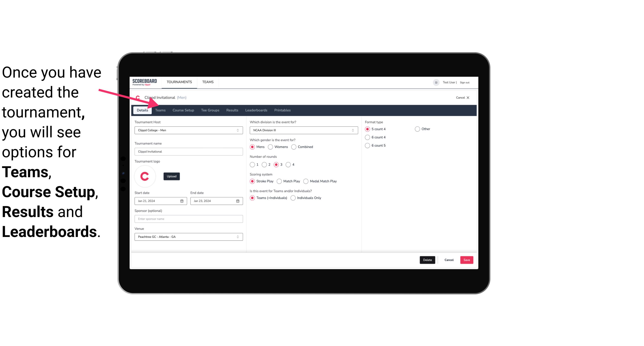Image resolution: width=644 pixels, height=346 pixels.
Task: Expand the Venue selector dropdown
Action: click(238, 237)
